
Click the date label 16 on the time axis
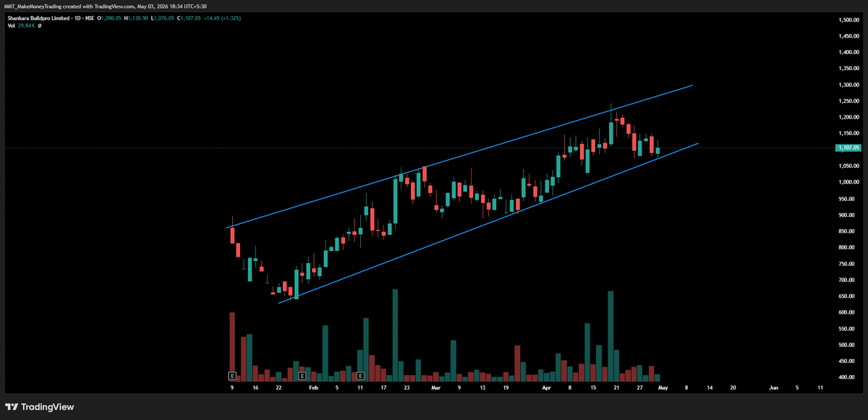(255, 388)
